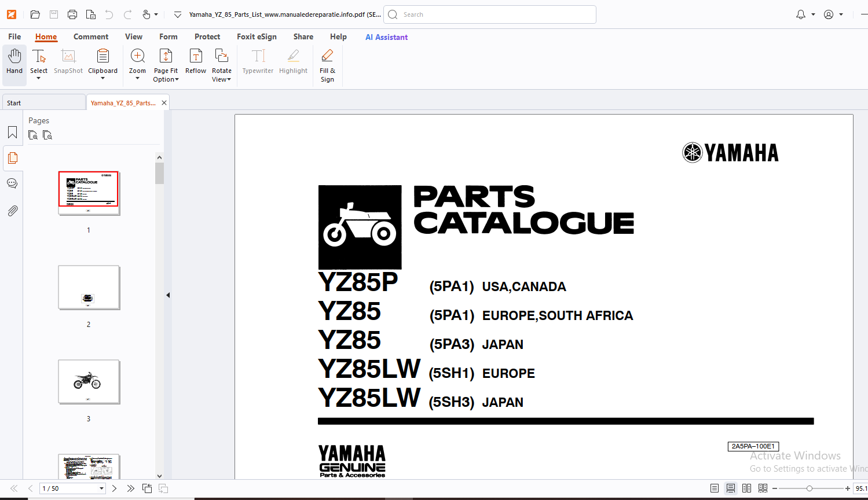Open the Attachments paperclip panel
The height and width of the screenshot is (500, 868).
tap(12, 211)
